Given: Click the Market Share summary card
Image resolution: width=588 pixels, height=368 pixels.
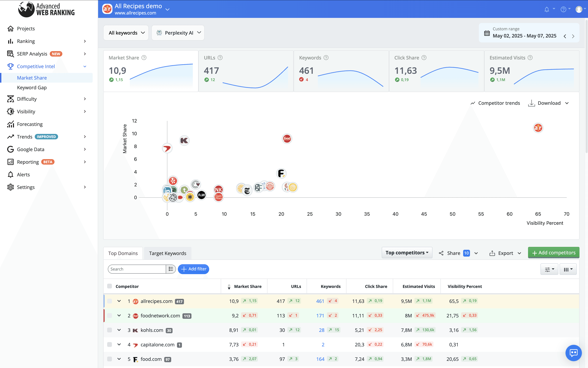Looking at the screenshot, I should click(151, 71).
